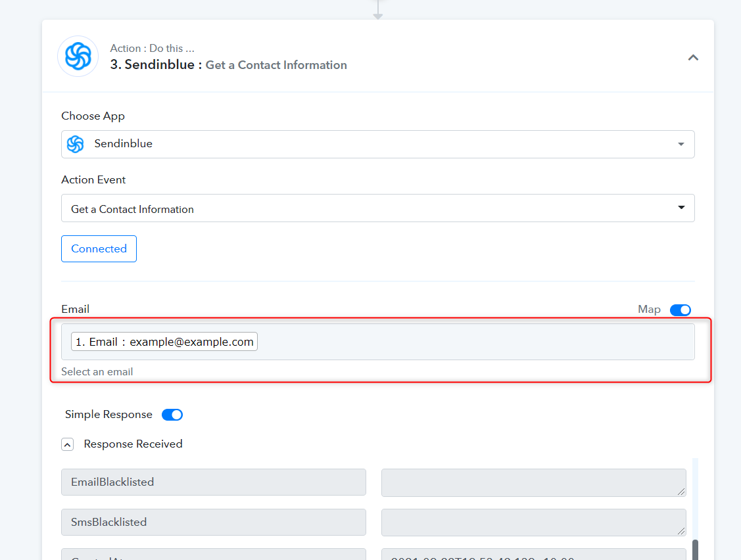Screen dimensions: 741x560
Task: Click the Sendinblue logo in step header
Action: (x=78, y=57)
